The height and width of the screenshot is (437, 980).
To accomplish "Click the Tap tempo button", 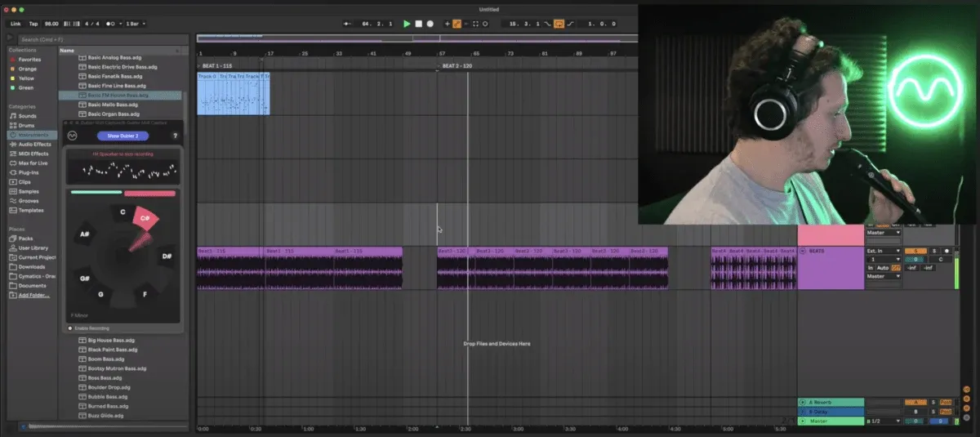I will pos(33,24).
